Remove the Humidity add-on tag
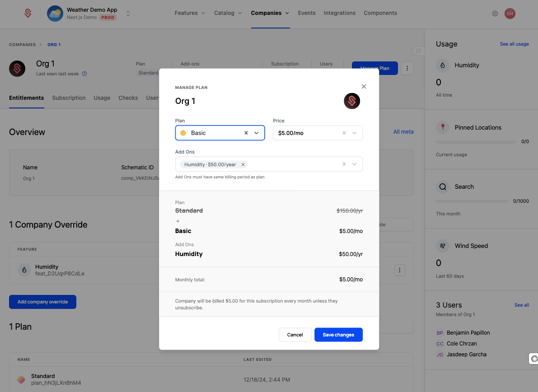The width and height of the screenshot is (538, 392). (x=243, y=165)
